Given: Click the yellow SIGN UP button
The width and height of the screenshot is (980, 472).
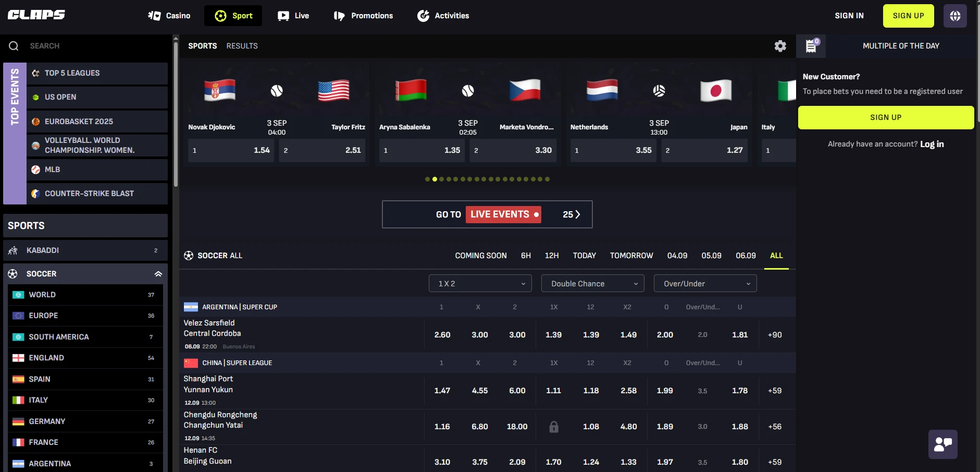Looking at the screenshot, I should click(907, 15).
